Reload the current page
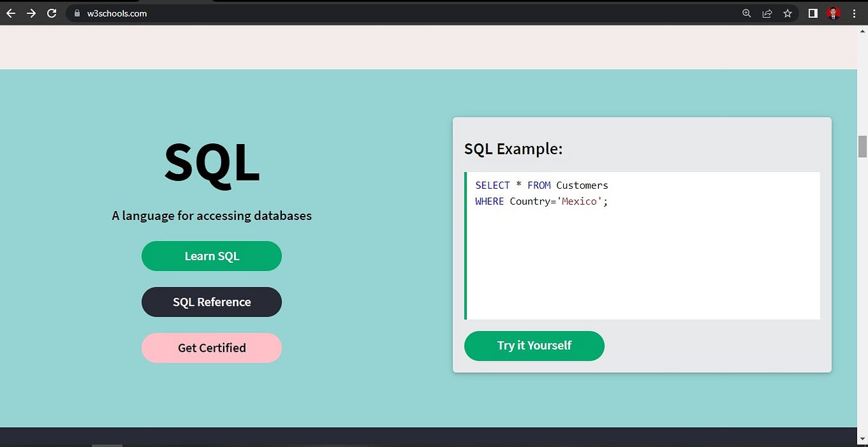Viewport: 868px width, 447px height. [52, 13]
